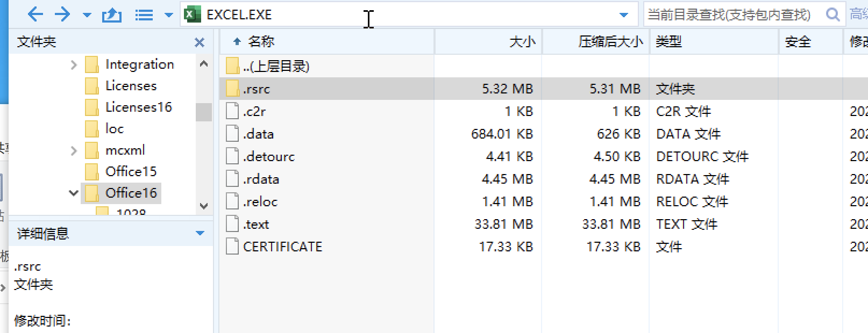
Task: Click the .text file icon
Action: point(232,224)
